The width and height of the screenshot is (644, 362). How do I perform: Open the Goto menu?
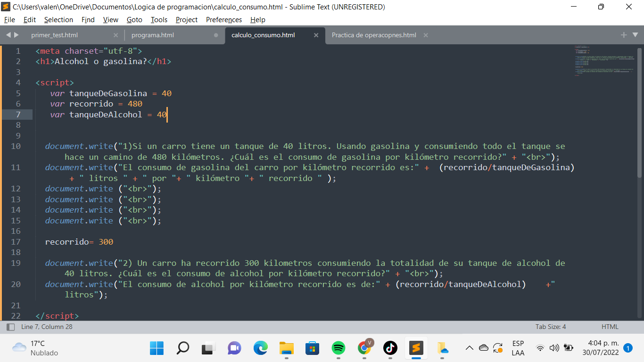134,20
